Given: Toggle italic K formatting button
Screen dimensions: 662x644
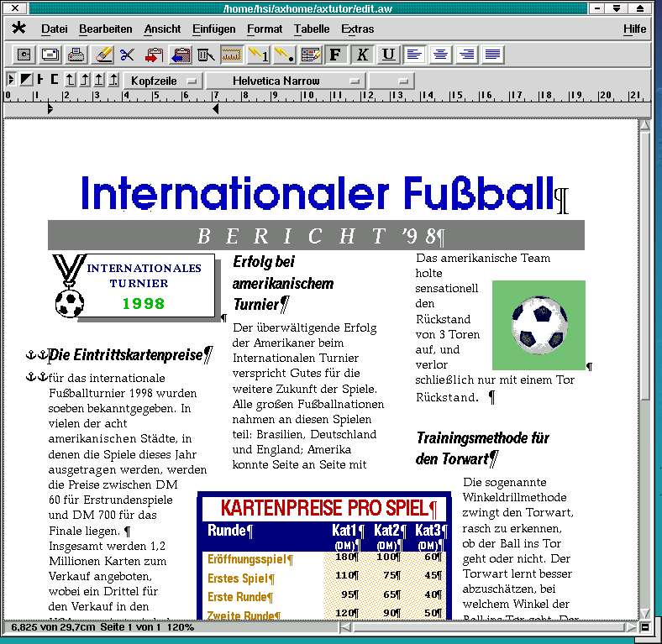Looking at the screenshot, I should tap(362, 55).
